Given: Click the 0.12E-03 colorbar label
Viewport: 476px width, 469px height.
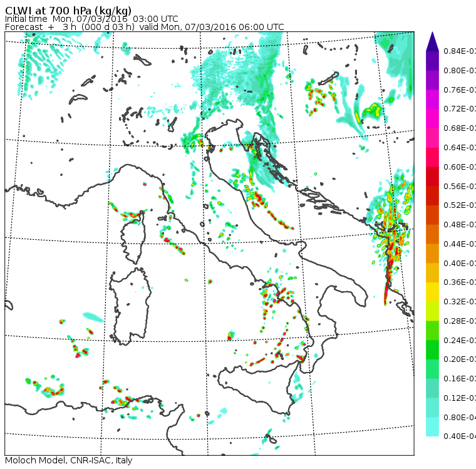Looking at the screenshot, I should 460,398.
